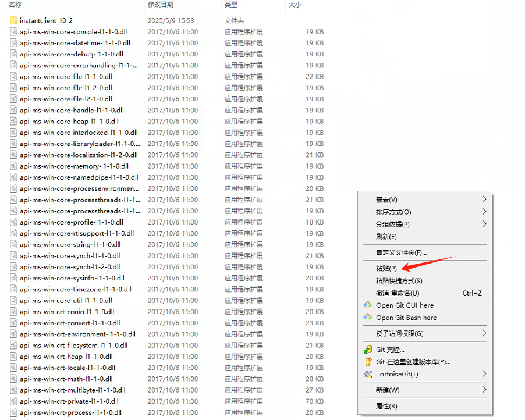The width and height of the screenshot is (525, 420).
Task: Click file icon of api-ms-win-crt-multibyte-l1-1-0.dll
Action: (13, 390)
